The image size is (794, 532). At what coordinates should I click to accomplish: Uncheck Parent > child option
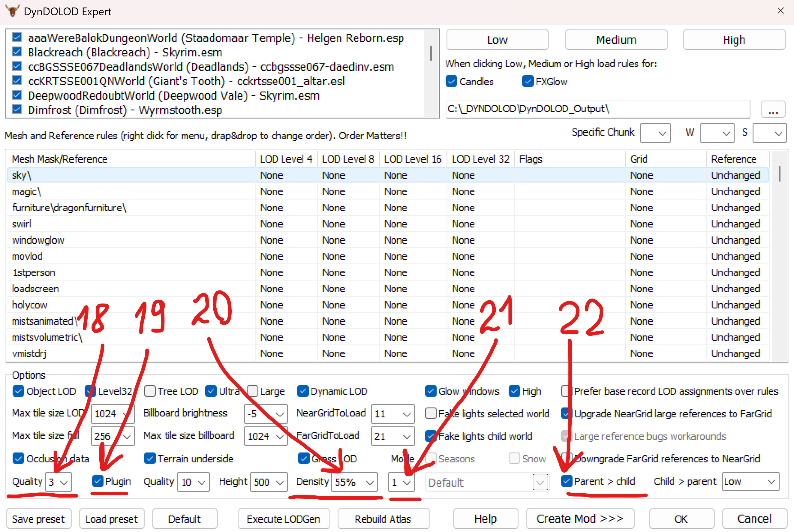[x=566, y=481]
